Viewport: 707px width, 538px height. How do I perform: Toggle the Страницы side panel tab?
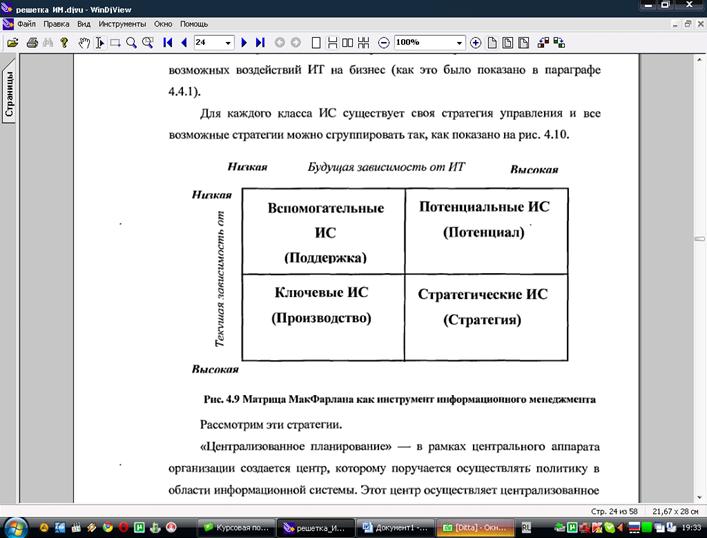point(9,94)
